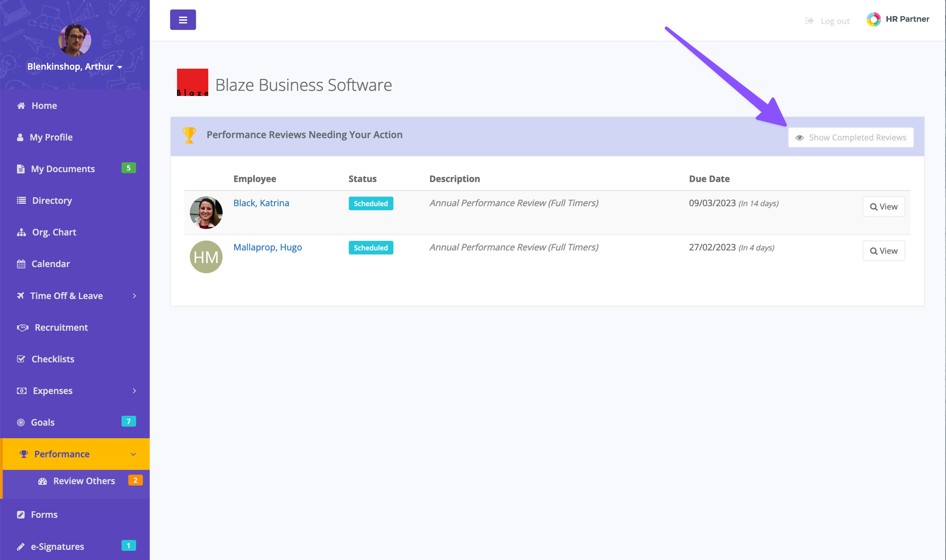The image size is (946, 560).
Task: Open the Black, Katrina employee link
Action: click(261, 203)
